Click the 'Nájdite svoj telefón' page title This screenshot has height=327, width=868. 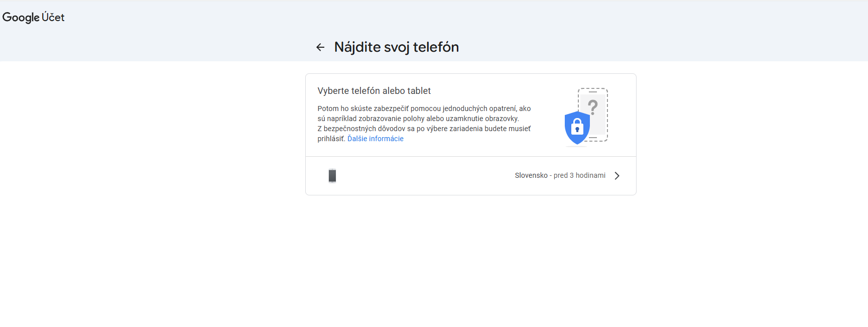396,47
